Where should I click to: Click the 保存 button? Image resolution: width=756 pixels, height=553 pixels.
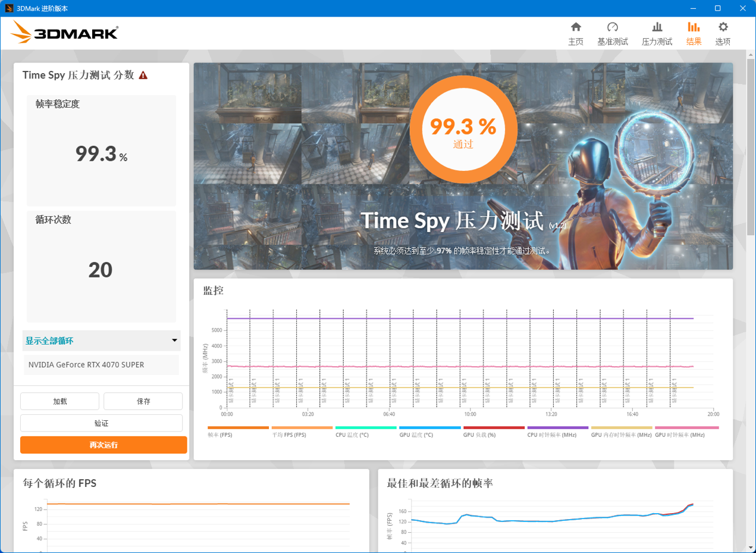pos(143,401)
